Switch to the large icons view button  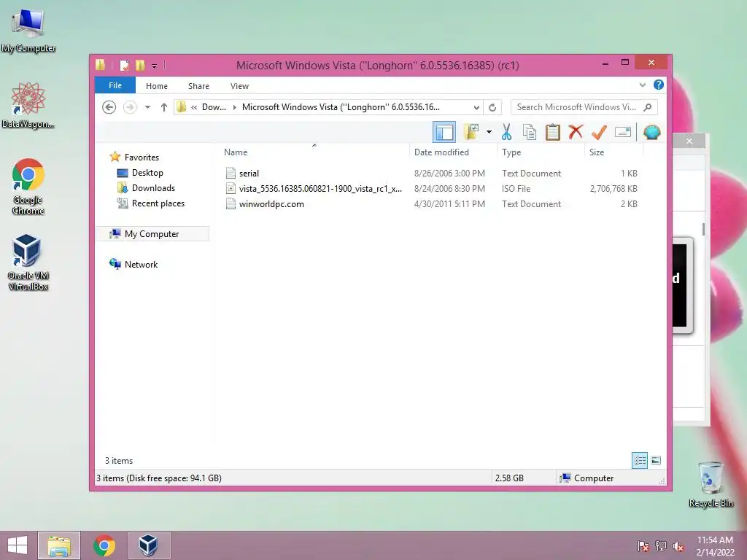(x=656, y=460)
